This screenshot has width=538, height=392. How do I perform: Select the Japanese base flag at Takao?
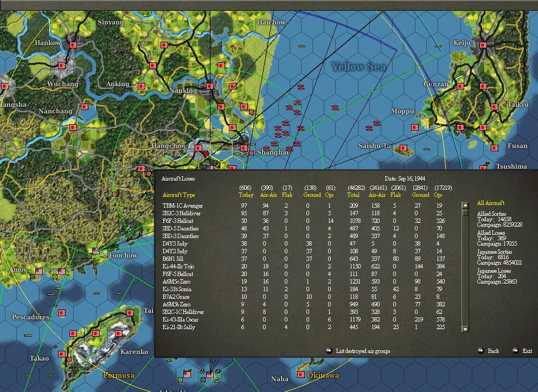(62, 354)
